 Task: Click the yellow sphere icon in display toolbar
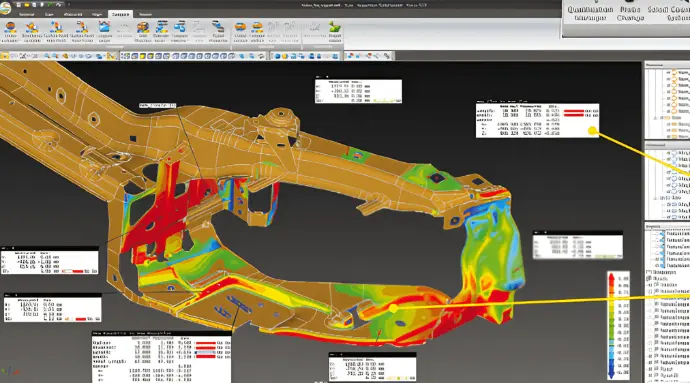point(285,56)
